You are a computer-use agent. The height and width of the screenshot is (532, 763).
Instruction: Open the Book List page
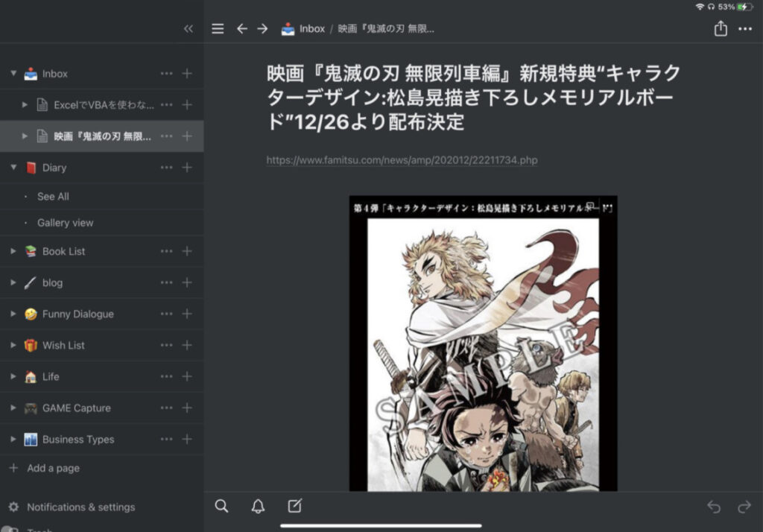click(x=63, y=251)
